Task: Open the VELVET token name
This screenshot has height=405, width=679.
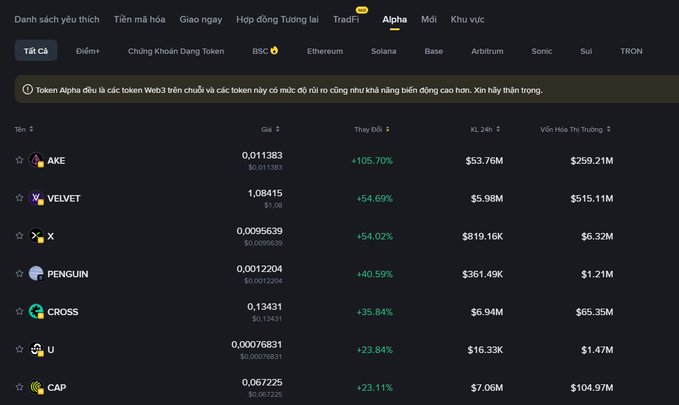Action: 64,198
